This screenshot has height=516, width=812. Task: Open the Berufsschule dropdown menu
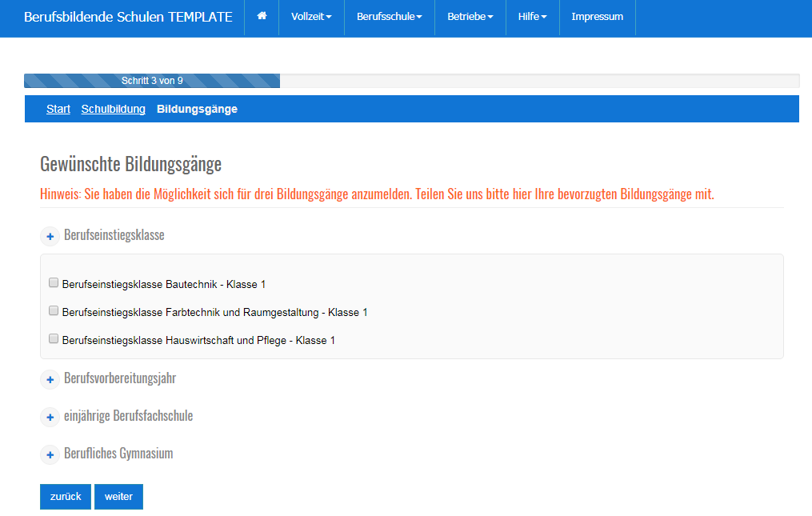tap(389, 17)
